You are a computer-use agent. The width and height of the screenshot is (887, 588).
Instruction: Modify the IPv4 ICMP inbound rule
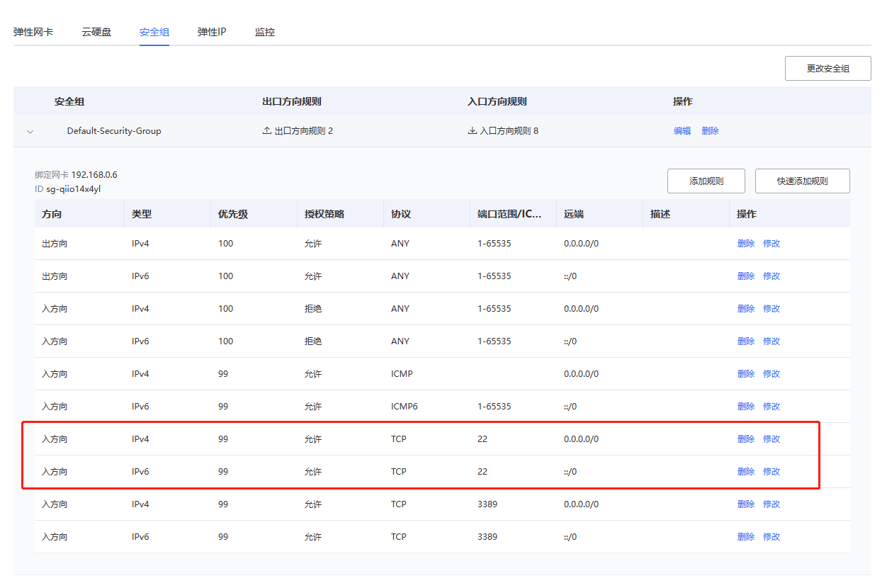[x=772, y=374]
